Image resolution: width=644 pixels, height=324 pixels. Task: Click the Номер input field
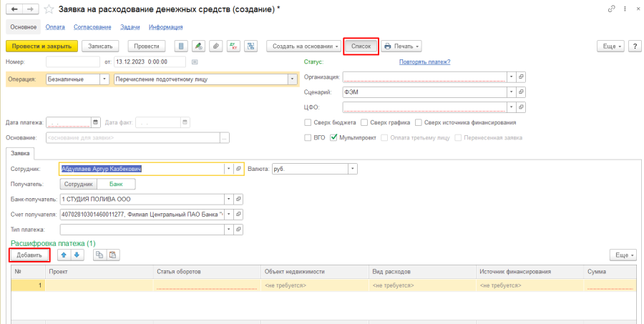click(x=72, y=62)
